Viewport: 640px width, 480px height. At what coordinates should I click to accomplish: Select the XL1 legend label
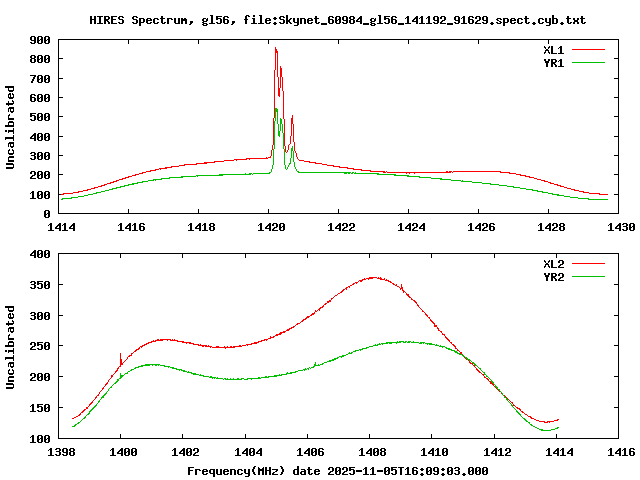(x=553, y=50)
